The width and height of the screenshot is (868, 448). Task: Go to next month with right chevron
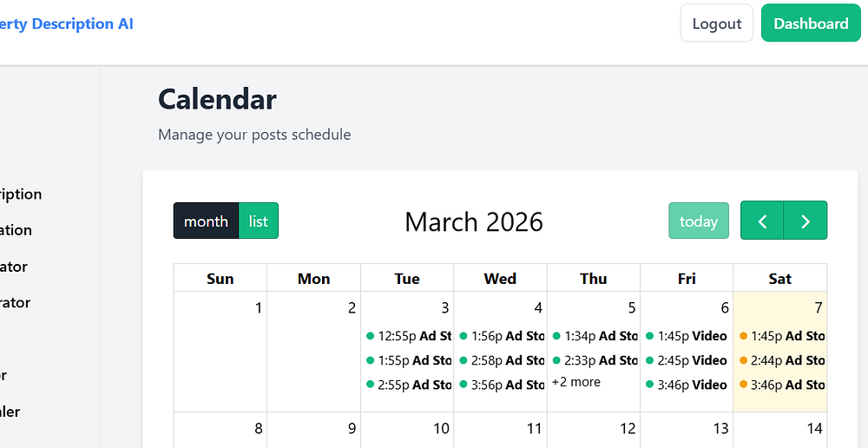pos(806,221)
